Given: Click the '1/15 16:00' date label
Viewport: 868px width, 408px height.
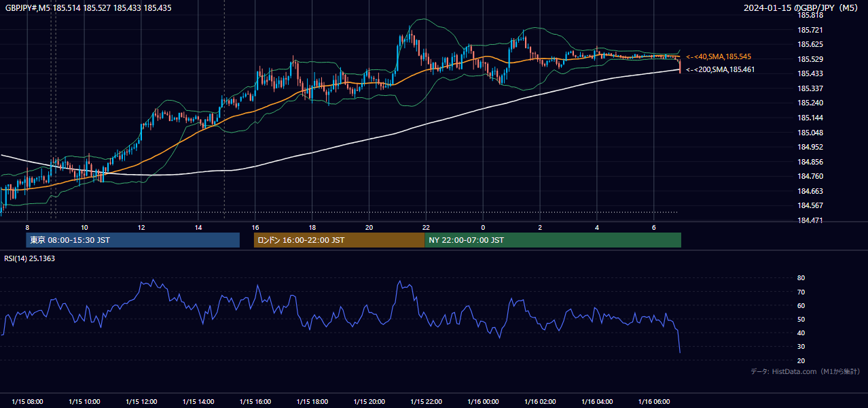Looking at the screenshot, I should coord(255,402).
